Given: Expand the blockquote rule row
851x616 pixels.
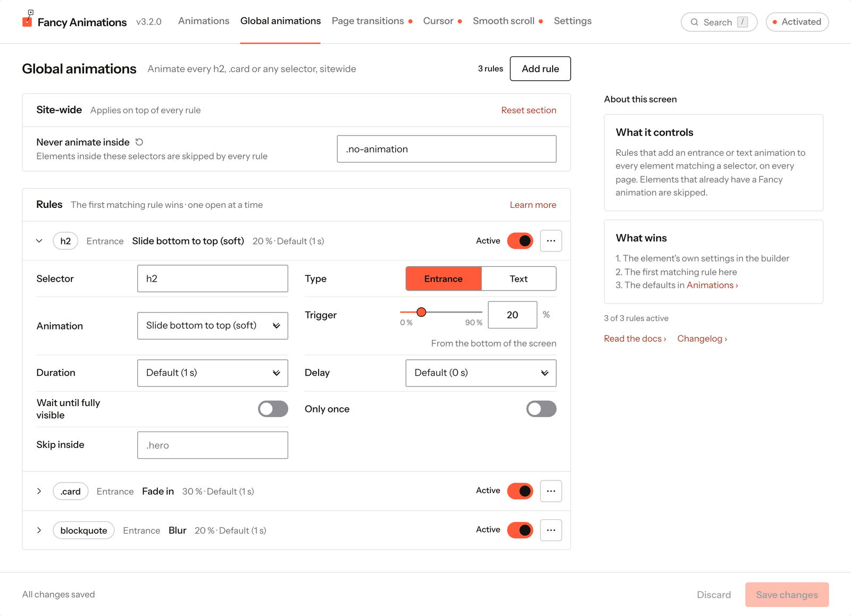Looking at the screenshot, I should (x=39, y=530).
